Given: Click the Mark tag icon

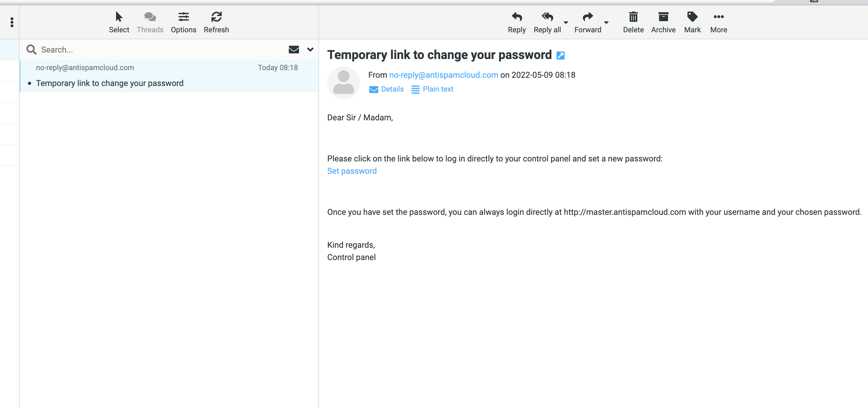Looking at the screenshot, I should pyautogui.click(x=692, y=17).
